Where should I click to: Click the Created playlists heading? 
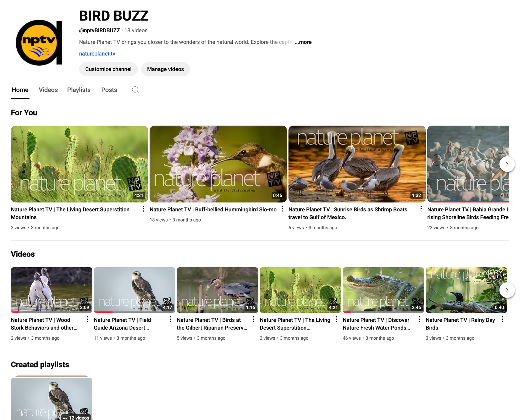(x=40, y=364)
